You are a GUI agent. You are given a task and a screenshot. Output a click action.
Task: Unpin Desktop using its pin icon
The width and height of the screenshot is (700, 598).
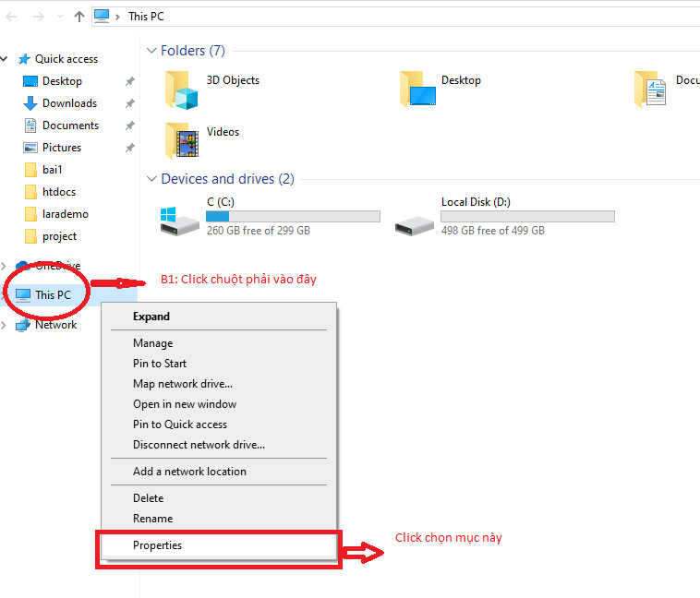coord(130,81)
